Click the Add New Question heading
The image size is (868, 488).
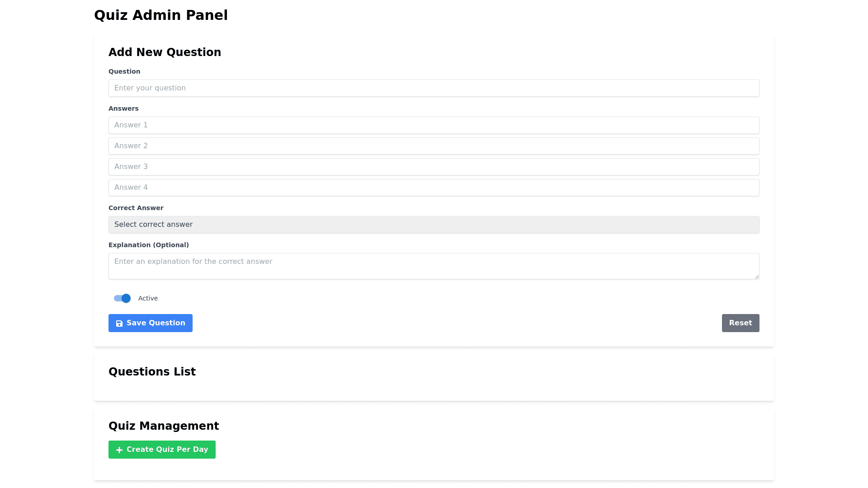[165, 52]
